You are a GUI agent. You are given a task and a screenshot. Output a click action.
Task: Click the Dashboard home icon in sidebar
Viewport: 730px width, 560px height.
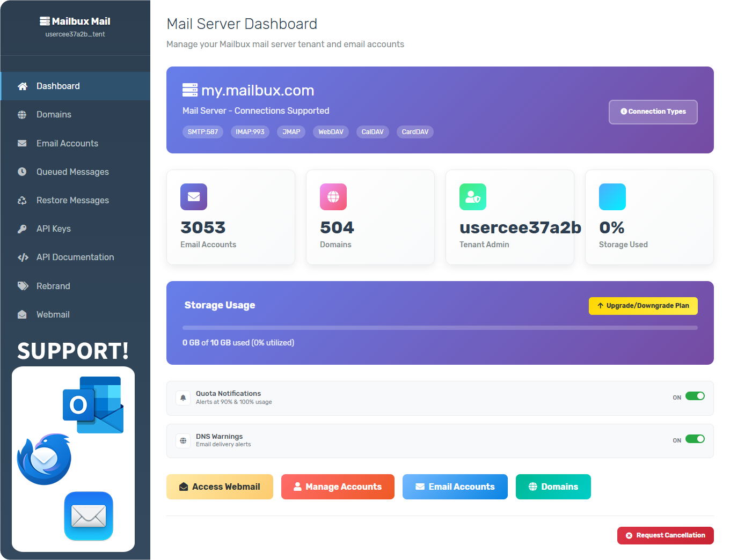[x=23, y=86]
